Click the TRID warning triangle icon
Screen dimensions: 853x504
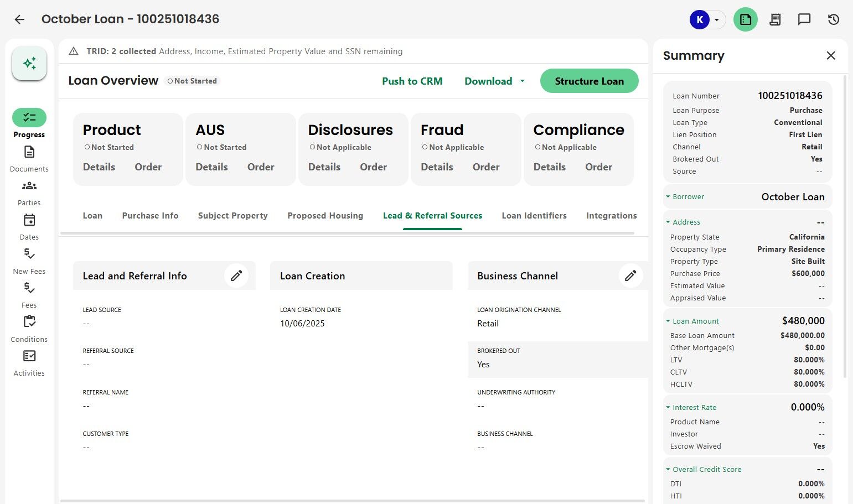73,51
